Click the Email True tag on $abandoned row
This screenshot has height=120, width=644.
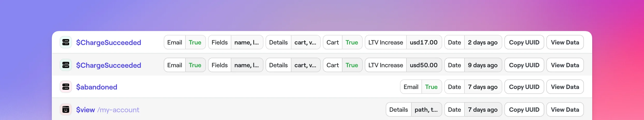click(421, 87)
